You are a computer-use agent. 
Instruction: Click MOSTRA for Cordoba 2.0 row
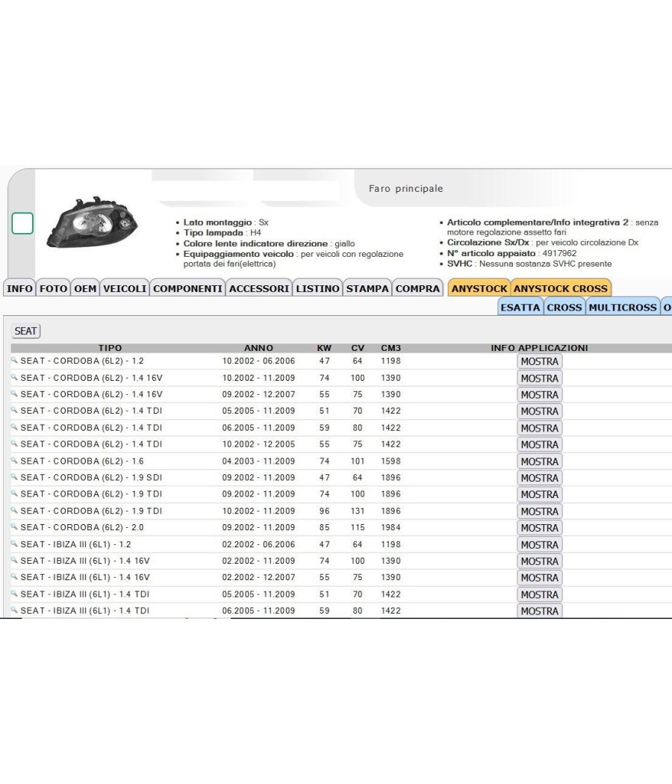click(540, 528)
